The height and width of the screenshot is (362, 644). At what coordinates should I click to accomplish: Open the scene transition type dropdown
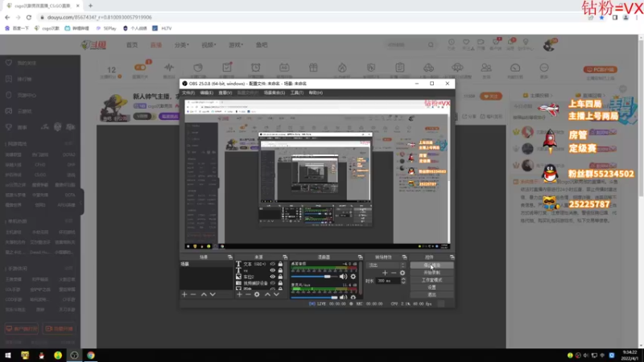(386, 265)
